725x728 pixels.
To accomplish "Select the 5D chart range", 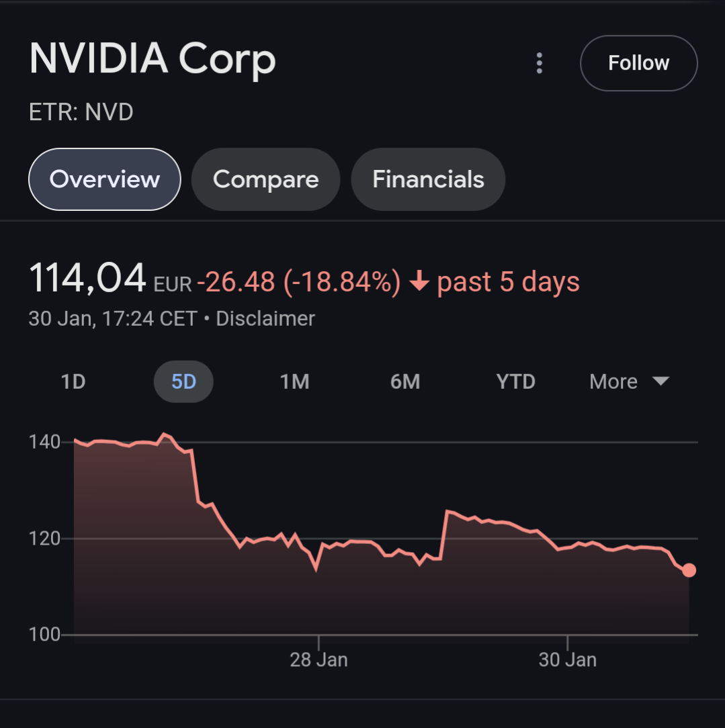I will coord(183,381).
